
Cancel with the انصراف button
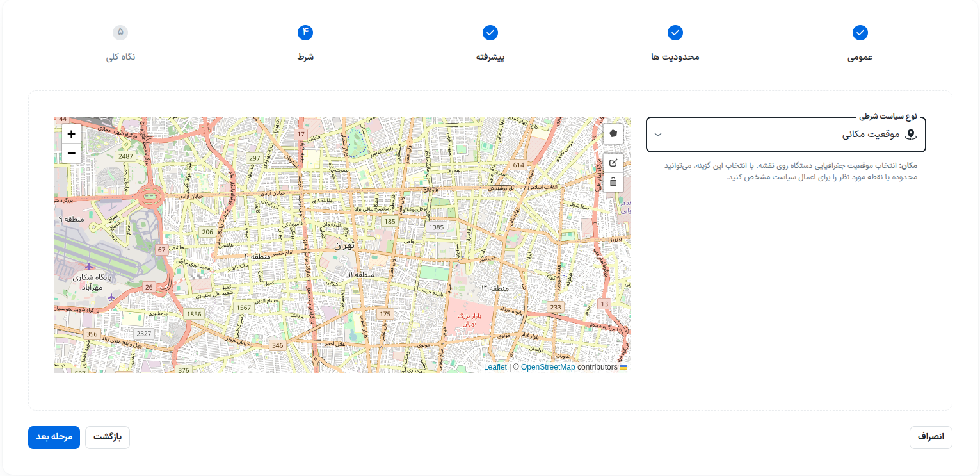coord(931,437)
